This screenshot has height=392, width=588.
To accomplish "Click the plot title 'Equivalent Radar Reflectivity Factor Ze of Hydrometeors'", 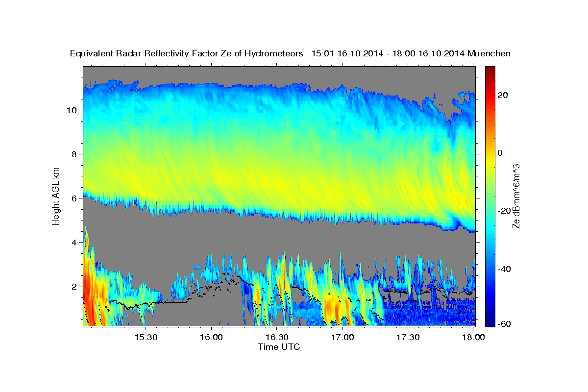I will pyautogui.click(x=187, y=53).
